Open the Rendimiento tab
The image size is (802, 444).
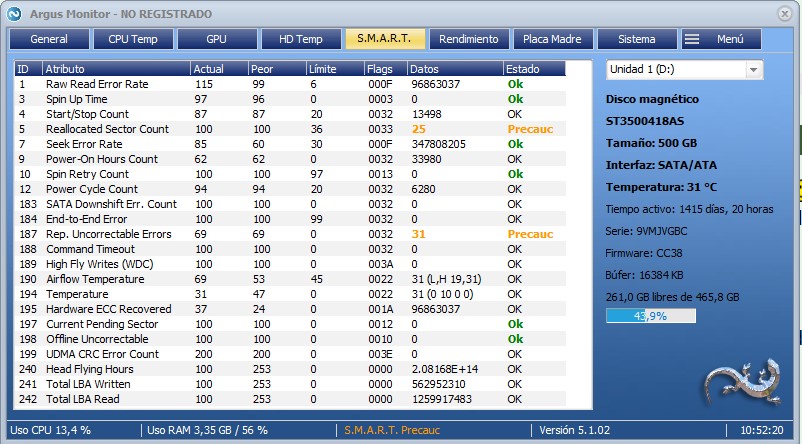(x=469, y=39)
